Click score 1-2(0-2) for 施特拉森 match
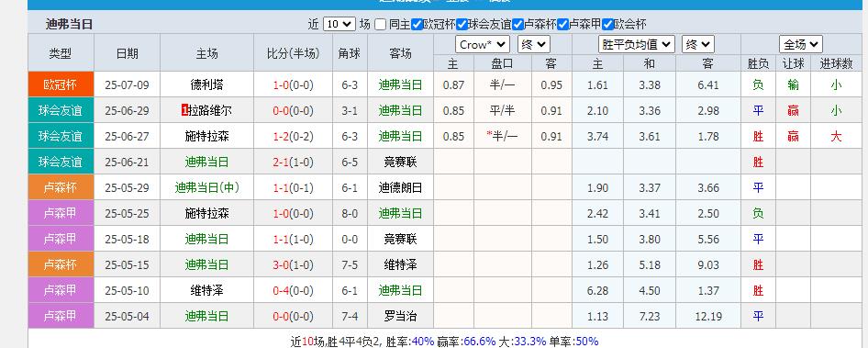 (293, 136)
